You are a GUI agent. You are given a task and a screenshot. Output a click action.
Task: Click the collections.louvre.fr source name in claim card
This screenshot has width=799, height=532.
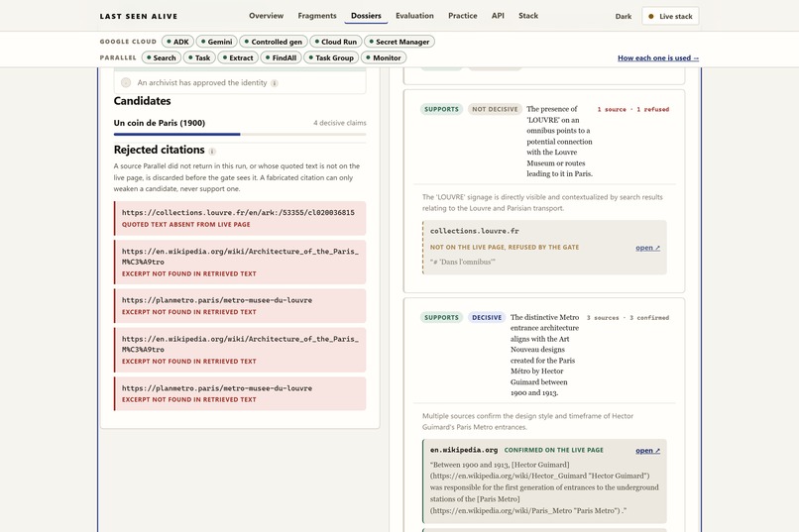click(475, 231)
